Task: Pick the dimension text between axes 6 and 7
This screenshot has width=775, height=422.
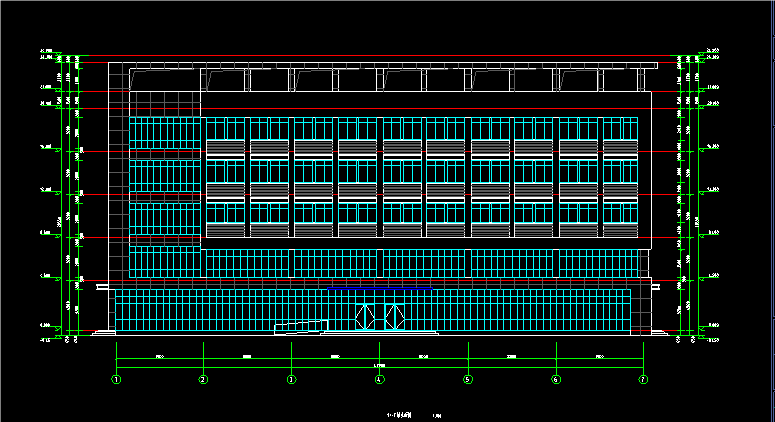Action: (600, 356)
